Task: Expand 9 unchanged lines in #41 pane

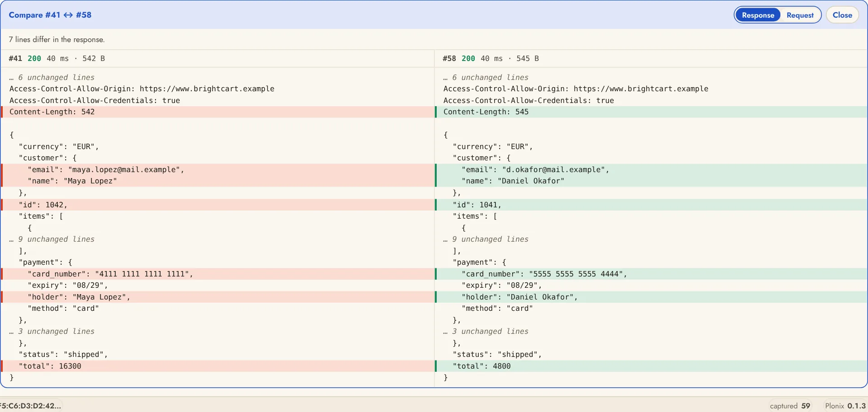Action: (x=52, y=239)
